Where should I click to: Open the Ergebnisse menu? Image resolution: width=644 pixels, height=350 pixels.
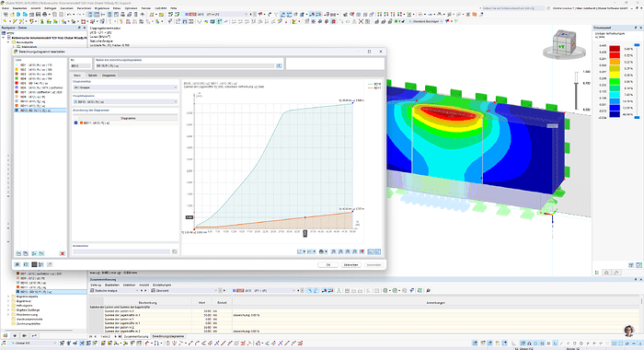coord(101,7)
